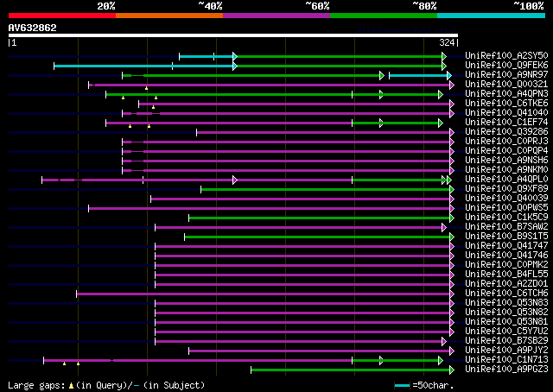Select the UniRef100_C0PMK2 label
553x392 pixels.
[506, 265]
